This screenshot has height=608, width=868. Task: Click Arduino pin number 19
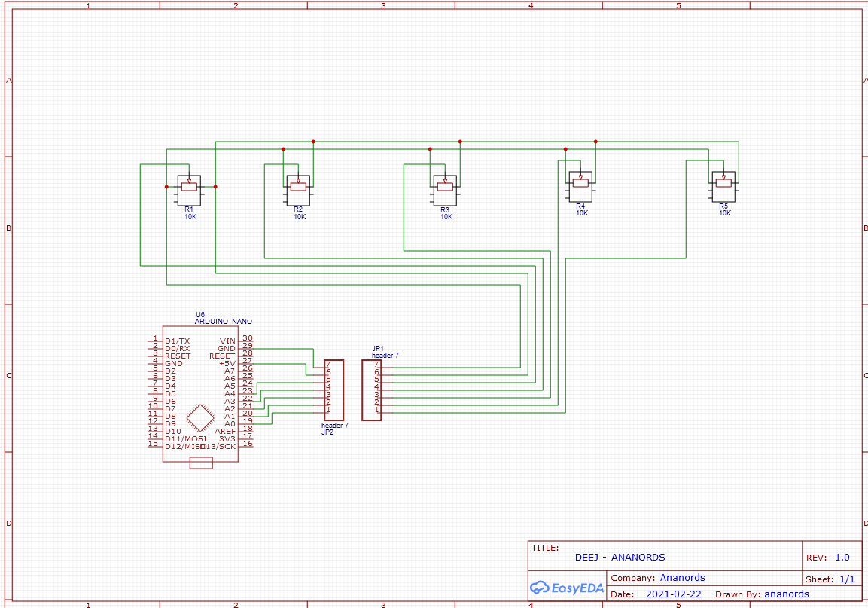248,420
